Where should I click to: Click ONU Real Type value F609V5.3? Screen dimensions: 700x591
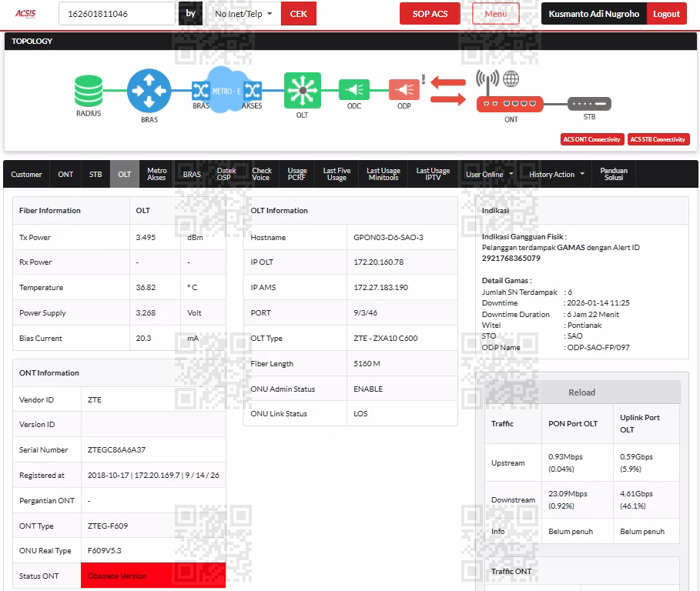pyautogui.click(x=105, y=551)
